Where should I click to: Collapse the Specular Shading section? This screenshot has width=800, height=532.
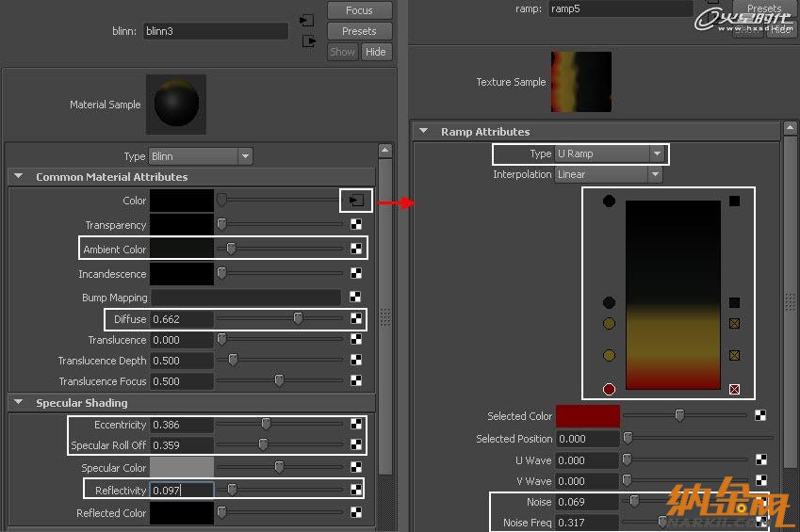[19, 402]
